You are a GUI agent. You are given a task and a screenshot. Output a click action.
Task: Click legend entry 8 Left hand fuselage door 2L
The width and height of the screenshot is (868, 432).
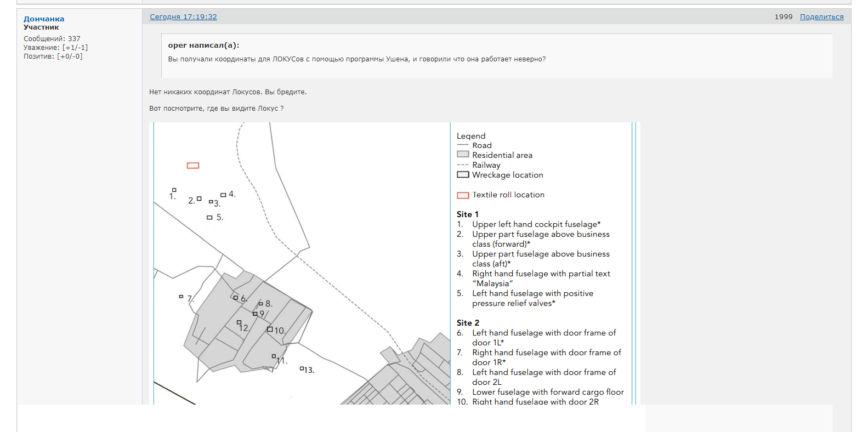537,377
